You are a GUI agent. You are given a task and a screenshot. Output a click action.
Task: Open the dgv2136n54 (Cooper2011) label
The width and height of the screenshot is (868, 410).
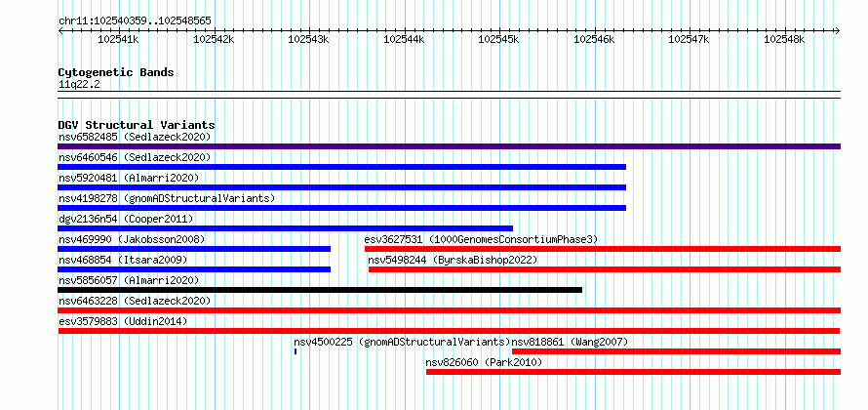click(x=126, y=219)
